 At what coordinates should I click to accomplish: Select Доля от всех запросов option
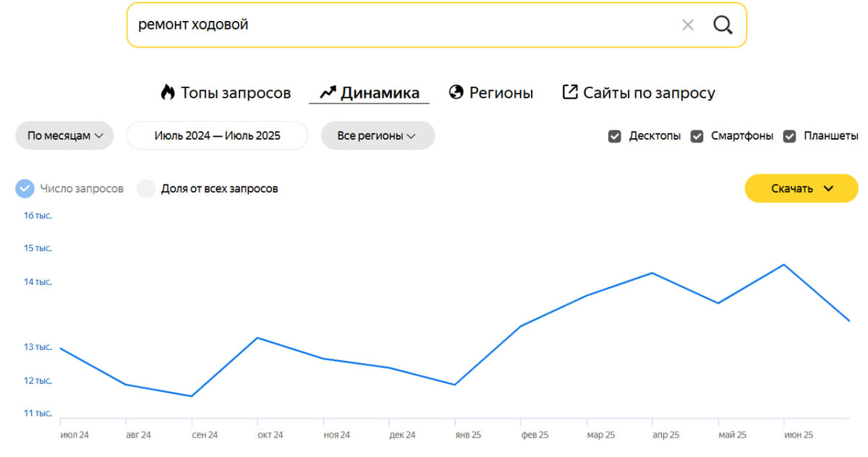pyautogui.click(x=147, y=189)
